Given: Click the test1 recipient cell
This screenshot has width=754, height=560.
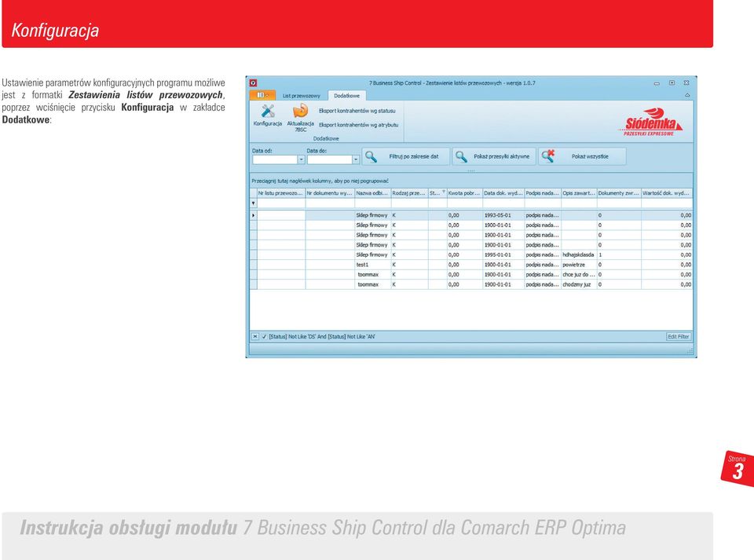Looking at the screenshot, I should coord(372,265).
